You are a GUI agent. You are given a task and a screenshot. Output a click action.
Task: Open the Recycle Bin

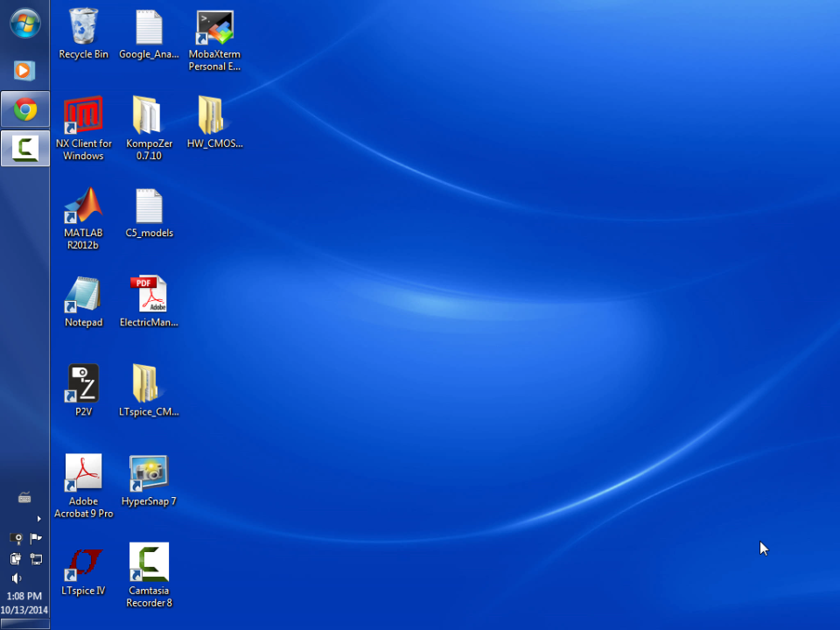point(83,29)
